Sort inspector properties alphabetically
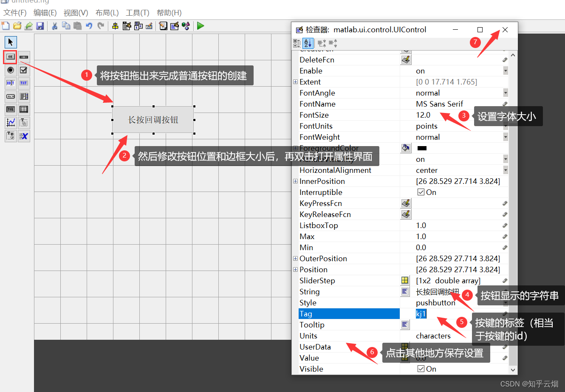565x392 pixels. [x=307, y=43]
